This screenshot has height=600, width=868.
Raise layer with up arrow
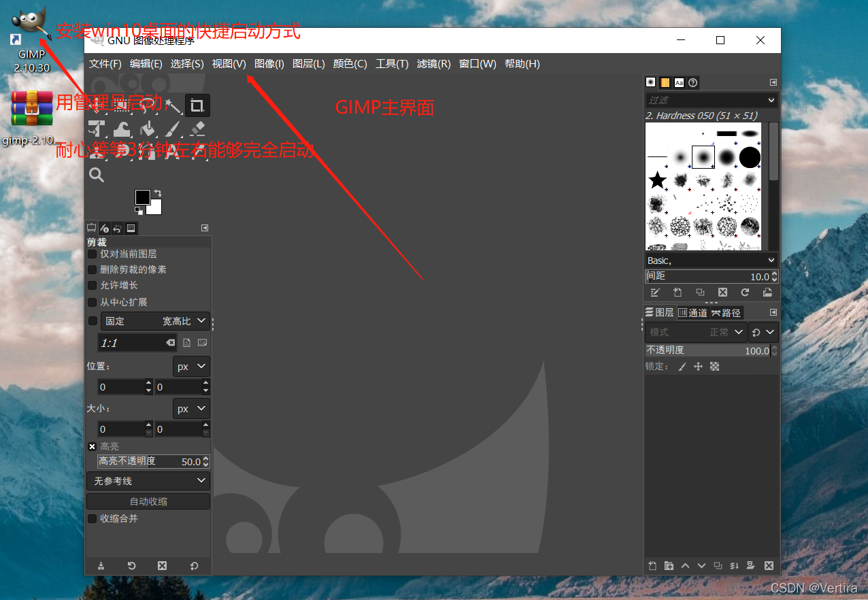coord(685,565)
